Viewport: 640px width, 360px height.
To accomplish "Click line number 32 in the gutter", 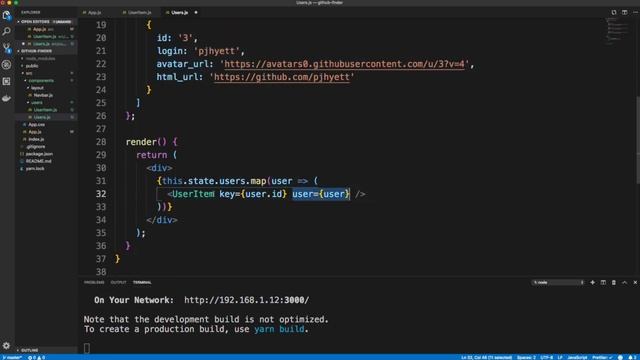I will pyautogui.click(x=101, y=194).
